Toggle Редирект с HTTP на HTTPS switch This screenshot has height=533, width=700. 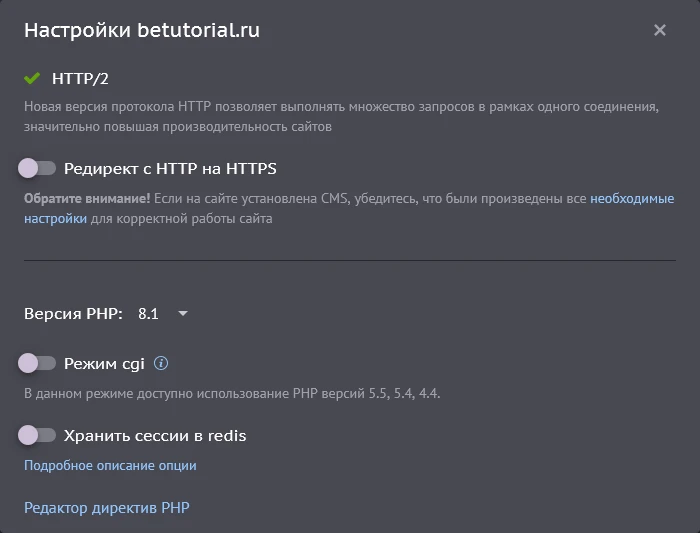coord(37,168)
